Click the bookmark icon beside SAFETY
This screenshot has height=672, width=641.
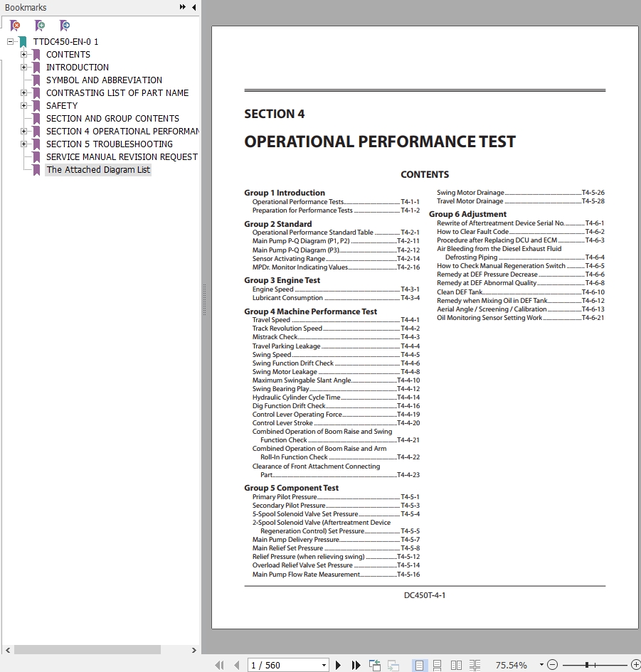pos(36,105)
